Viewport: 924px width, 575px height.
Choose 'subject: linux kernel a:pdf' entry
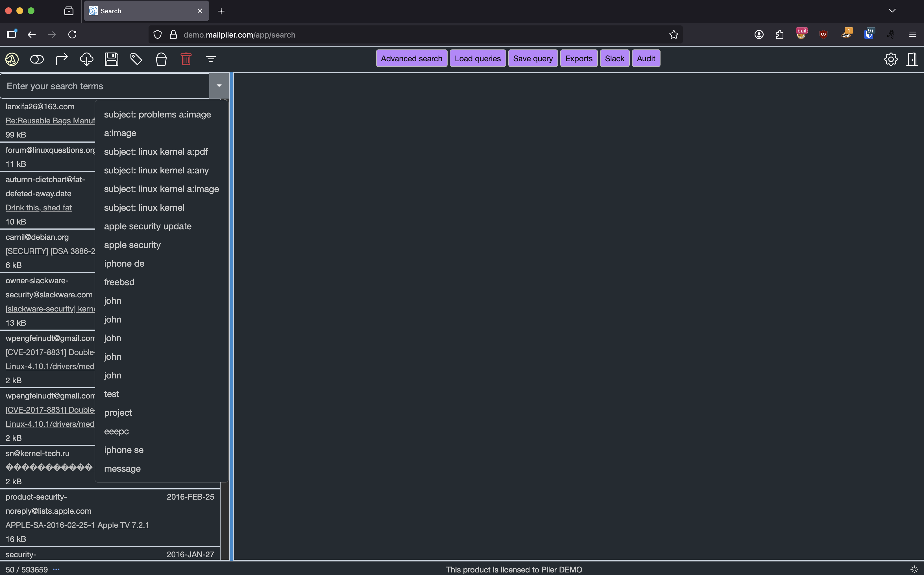(156, 152)
